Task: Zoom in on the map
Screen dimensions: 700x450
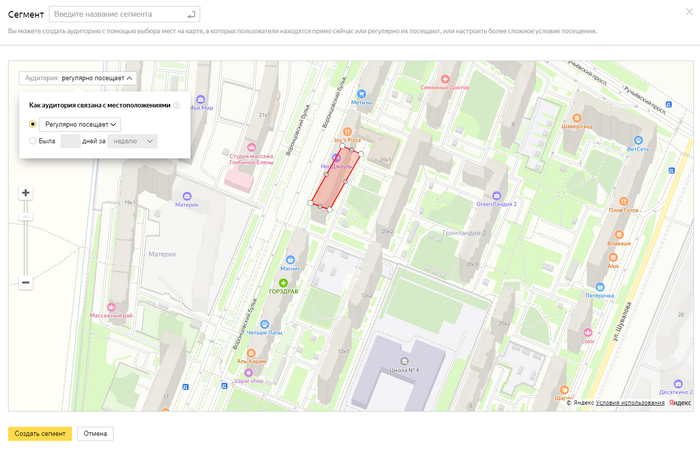Action: (26, 193)
